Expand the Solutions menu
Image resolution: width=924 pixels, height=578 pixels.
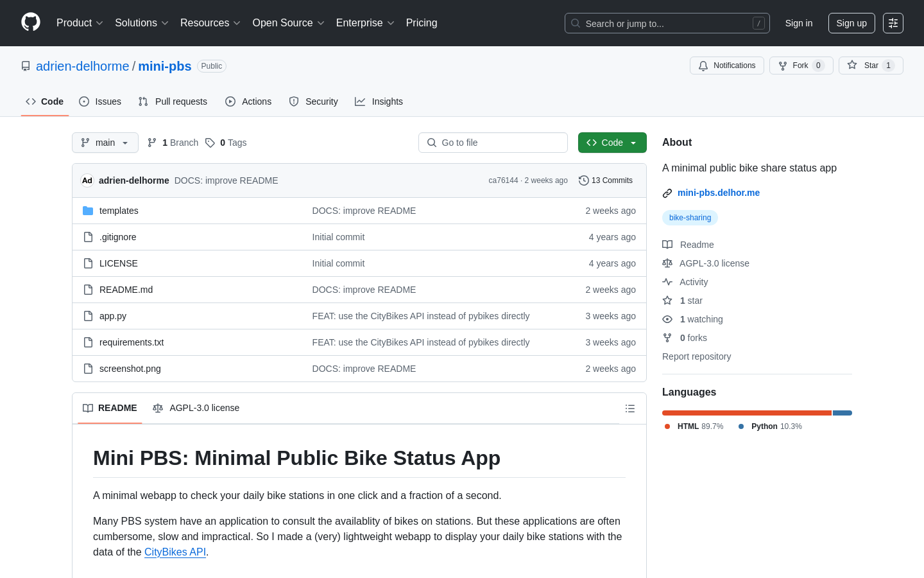pos(142,23)
